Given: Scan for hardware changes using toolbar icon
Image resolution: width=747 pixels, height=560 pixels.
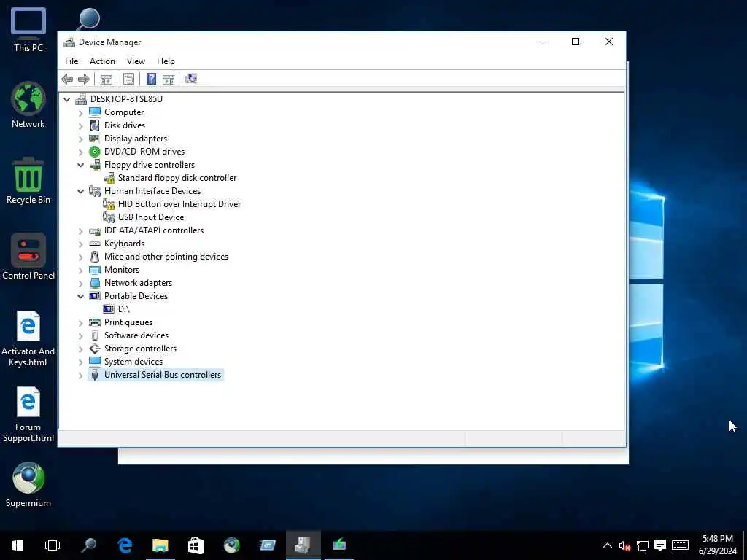Looking at the screenshot, I should click(191, 79).
